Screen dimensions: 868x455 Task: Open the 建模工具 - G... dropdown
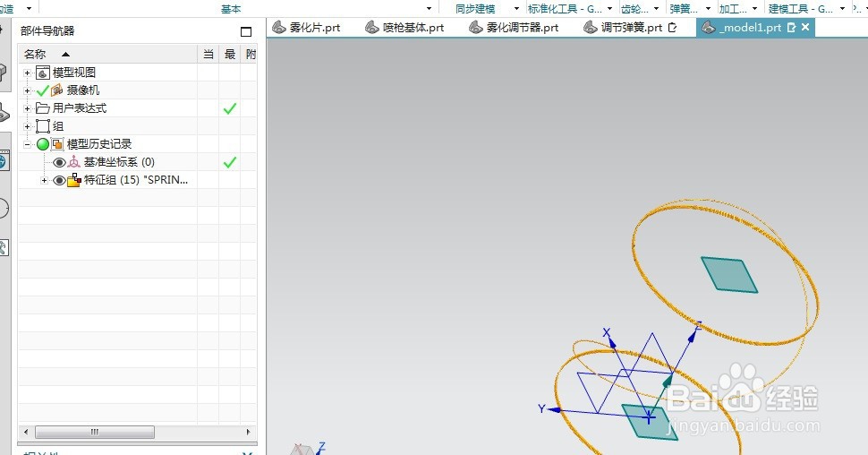(x=842, y=8)
